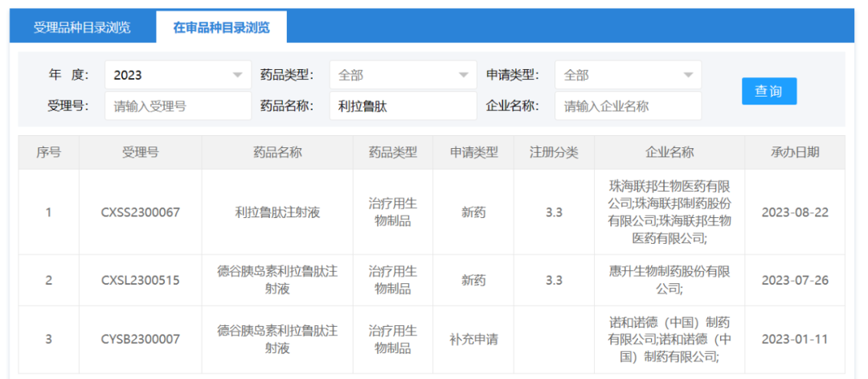The image size is (868, 379).
Task: Click the 企业名称 input field
Action: (x=628, y=105)
